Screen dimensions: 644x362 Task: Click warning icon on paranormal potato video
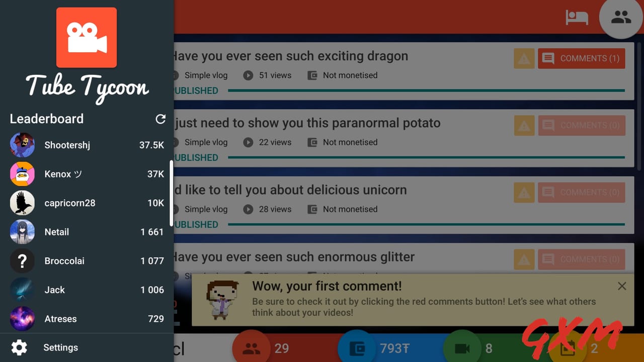[524, 125]
